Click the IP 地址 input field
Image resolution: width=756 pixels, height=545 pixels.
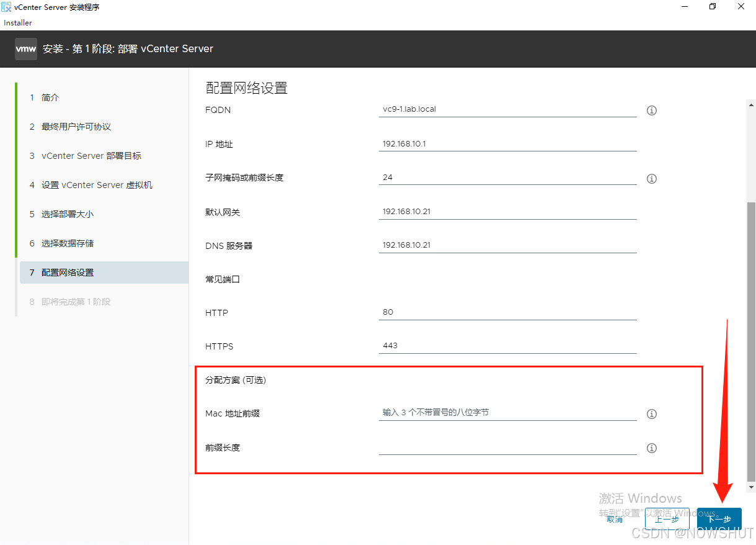click(x=508, y=143)
